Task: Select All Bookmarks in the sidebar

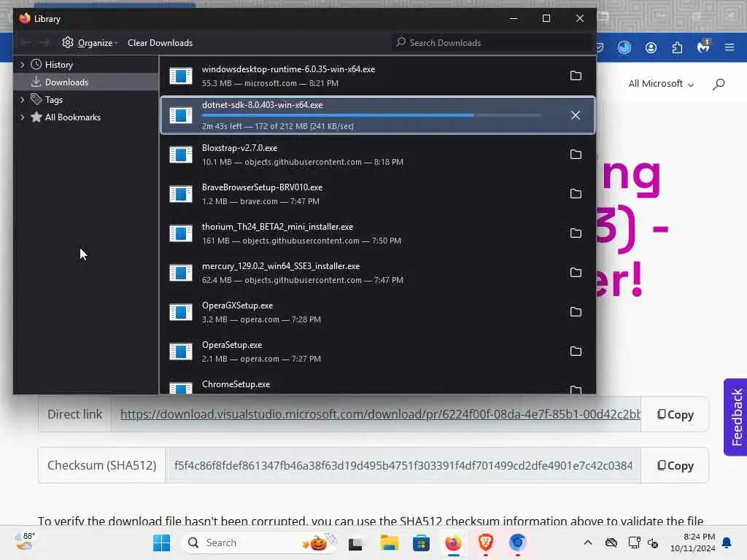Action: click(x=72, y=117)
